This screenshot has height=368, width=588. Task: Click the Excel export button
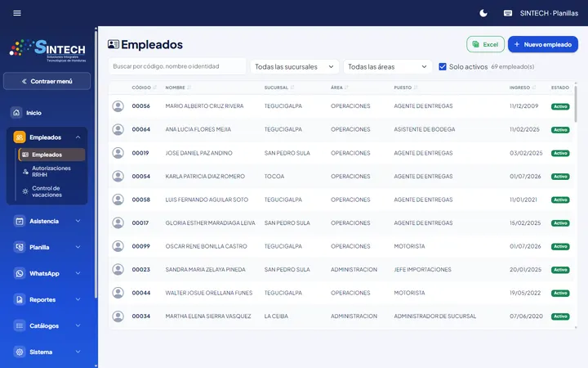(x=485, y=44)
